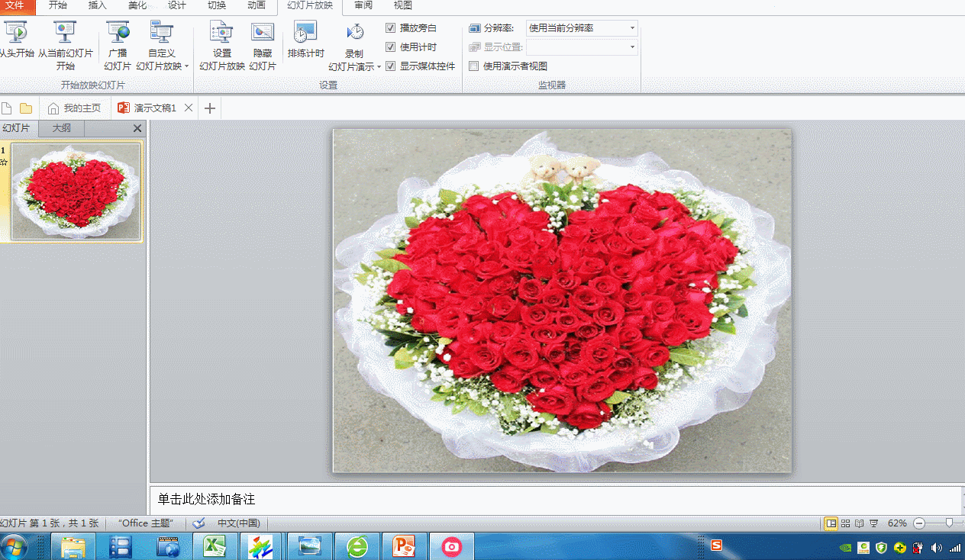The height and width of the screenshot is (560, 965).
Task: Start slideshow from current slide (从当前幻灯片开始)
Action: click(x=65, y=46)
